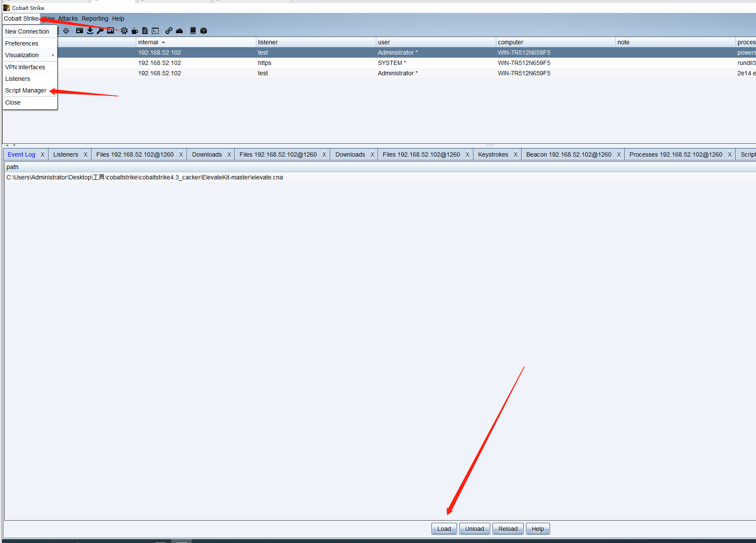756x543 pixels.
Task: Close the Beacon 192.168.52.102@1260 tab
Action: point(619,154)
